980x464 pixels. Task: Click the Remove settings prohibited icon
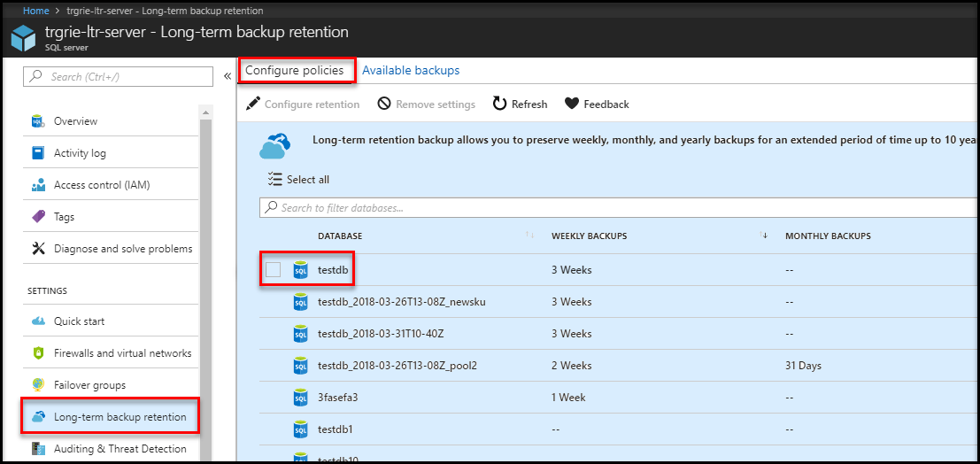coord(384,104)
